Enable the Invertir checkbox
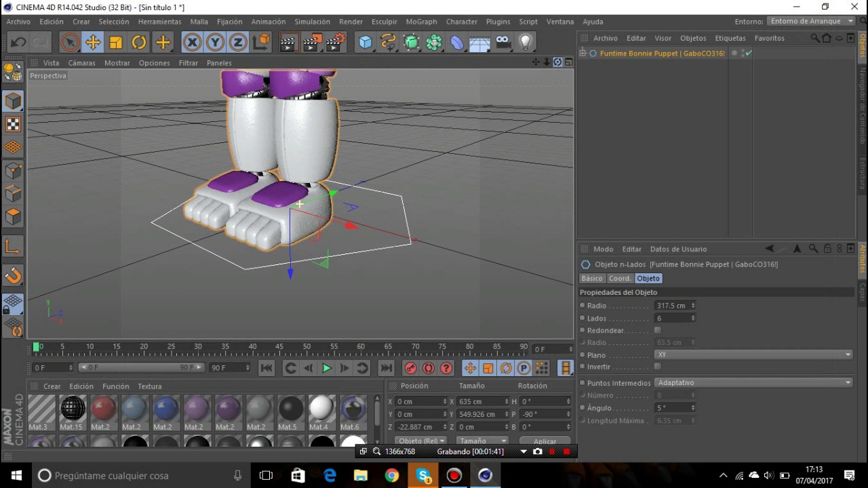Screen dimensions: 868x488 coord(657,367)
